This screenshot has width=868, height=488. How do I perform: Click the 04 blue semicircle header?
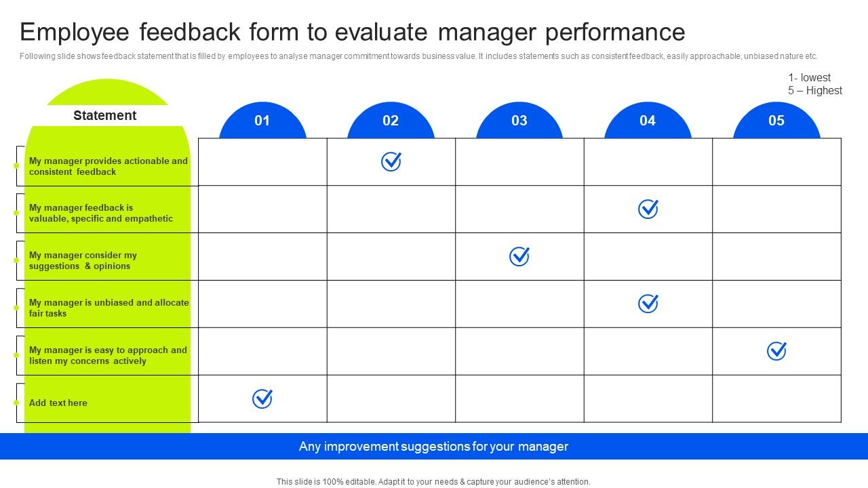[648, 121]
